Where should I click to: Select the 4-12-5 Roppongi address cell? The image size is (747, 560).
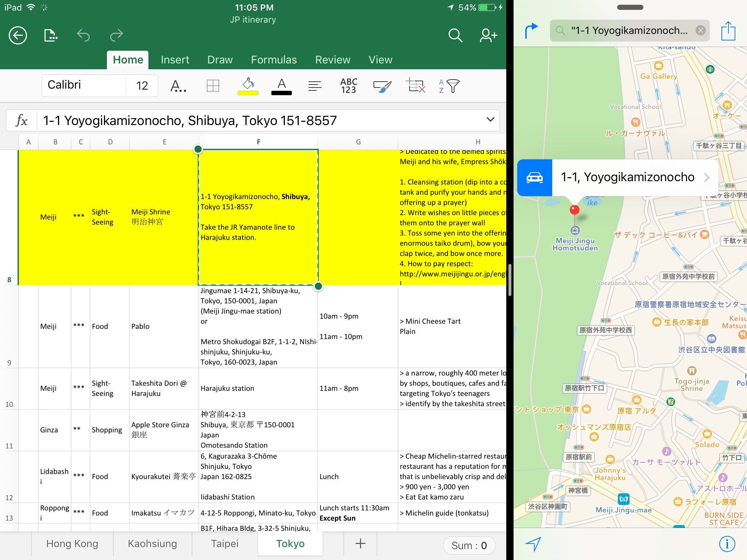(x=258, y=513)
